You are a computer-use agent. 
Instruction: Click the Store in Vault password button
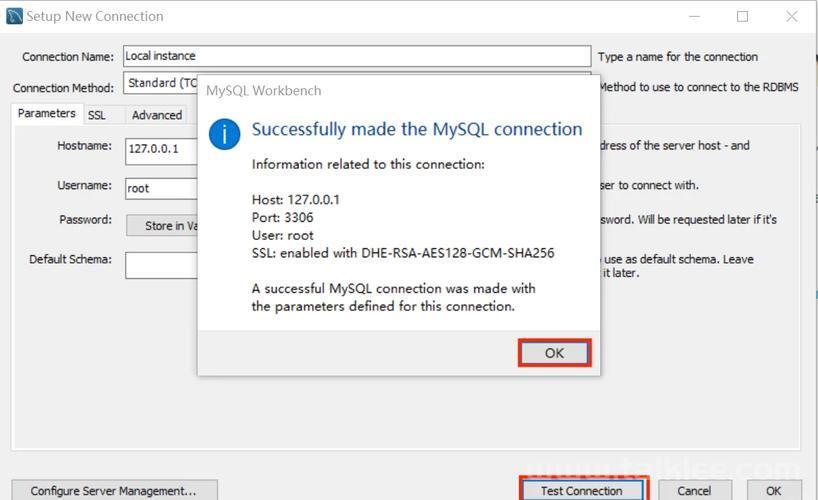[162, 225]
